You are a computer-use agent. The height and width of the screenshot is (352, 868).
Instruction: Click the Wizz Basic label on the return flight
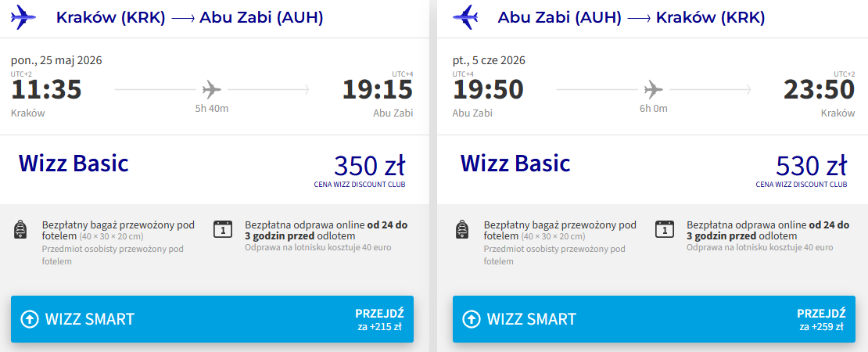(x=515, y=163)
